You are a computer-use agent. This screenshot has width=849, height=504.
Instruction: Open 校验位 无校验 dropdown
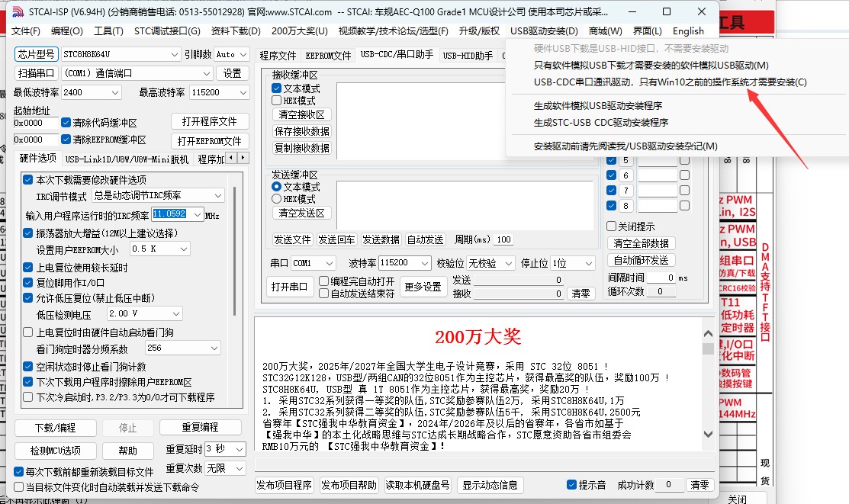coord(490,263)
